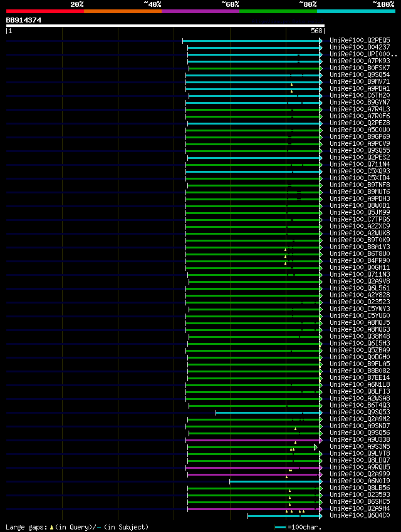The width and height of the screenshot is (401, 532).
Task: Select UniRef100_B9GYN7 hit name
Action: pyautogui.click(x=360, y=102)
